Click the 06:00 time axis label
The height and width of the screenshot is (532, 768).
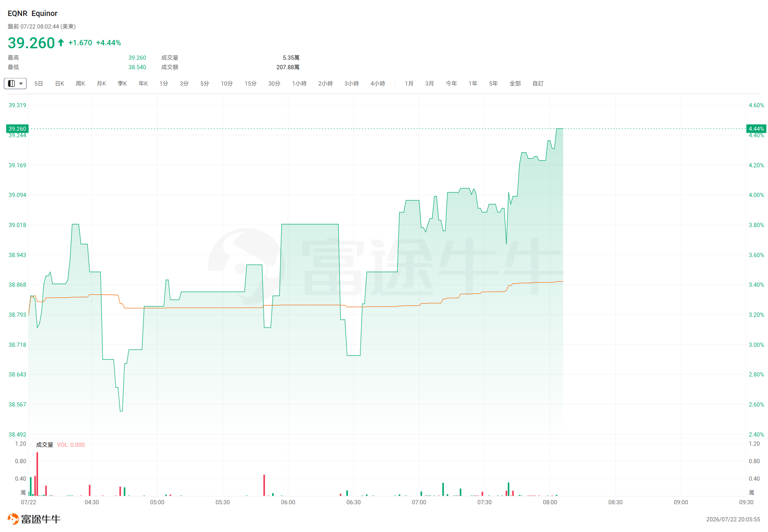[x=288, y=502]
